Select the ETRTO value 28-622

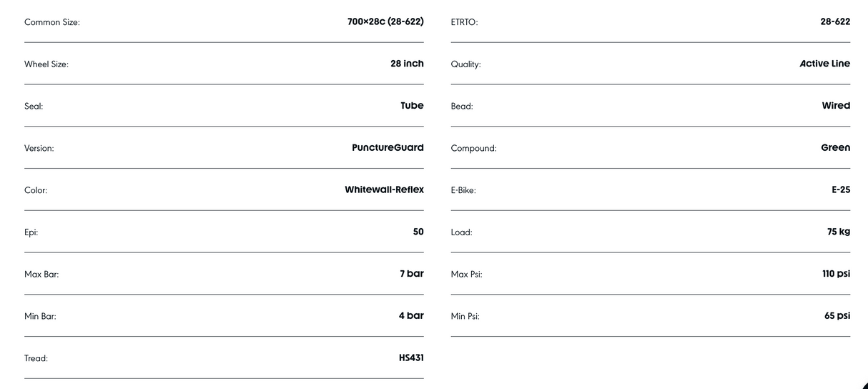tap(835, 21)
